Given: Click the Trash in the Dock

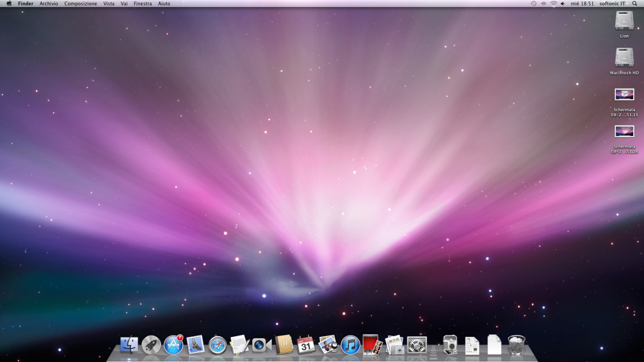Looking at the screenshot, I should point(516,344).
